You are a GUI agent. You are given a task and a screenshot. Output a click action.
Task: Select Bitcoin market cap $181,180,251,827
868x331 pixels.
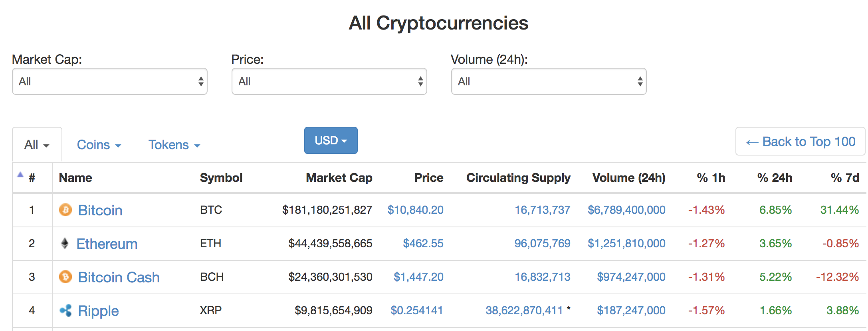[x=327, y=210]
